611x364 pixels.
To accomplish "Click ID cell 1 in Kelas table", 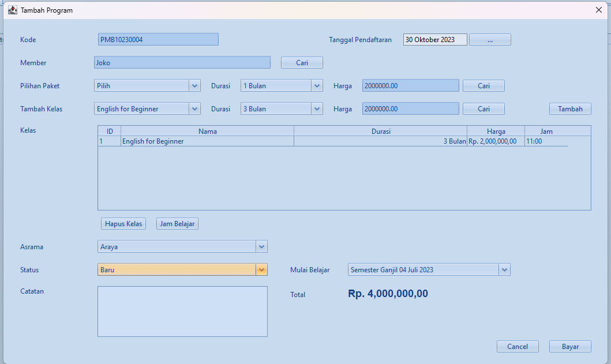I will [x=110, y=141].
